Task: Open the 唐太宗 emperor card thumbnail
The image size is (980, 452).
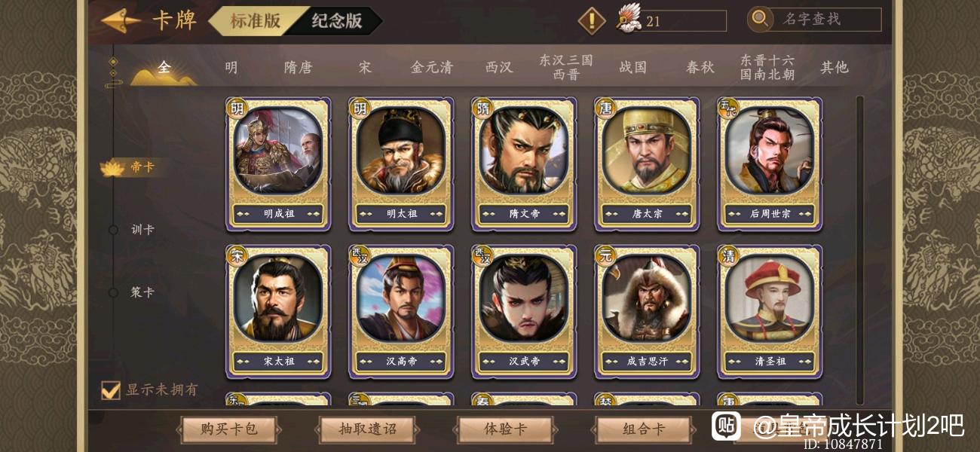Action: pos(647,164)
